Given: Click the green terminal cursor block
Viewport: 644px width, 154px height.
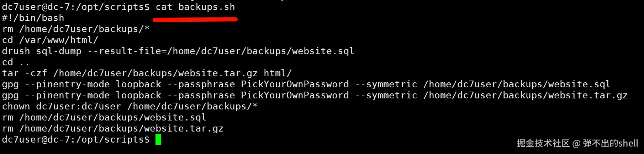Looking at the screenshot, I should (158, 139).
